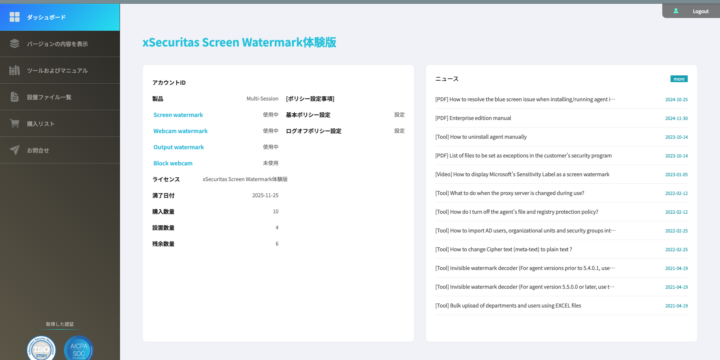Click the shopping cart icon in sidebar
The height and width of the screenshot is (360, 720).
point(14,124)
